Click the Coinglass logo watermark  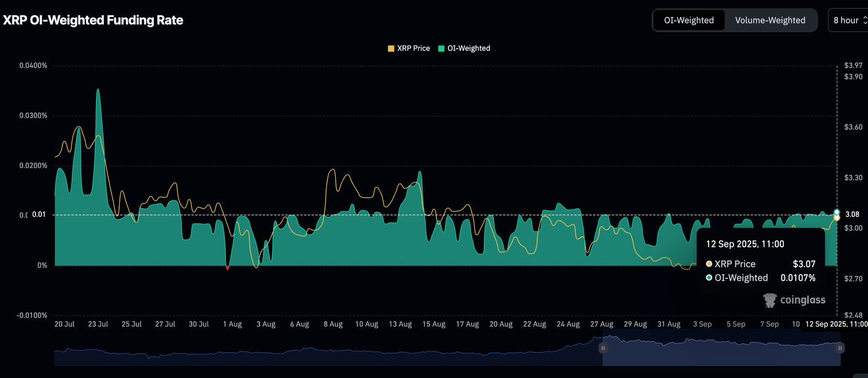[x=794, y=300]
